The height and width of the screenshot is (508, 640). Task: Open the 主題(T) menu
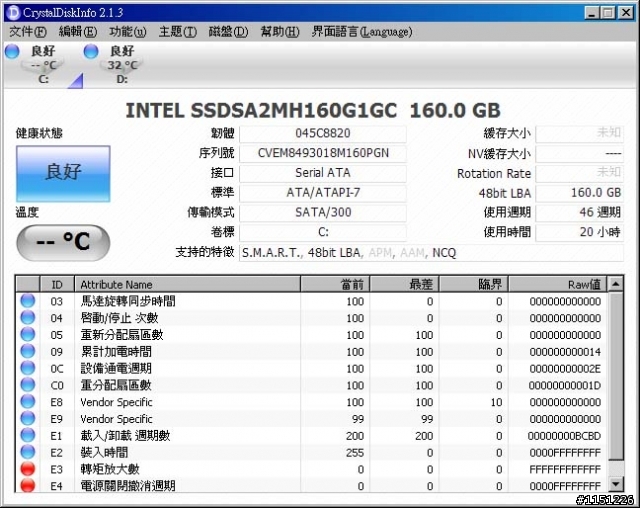click(178, 31)
